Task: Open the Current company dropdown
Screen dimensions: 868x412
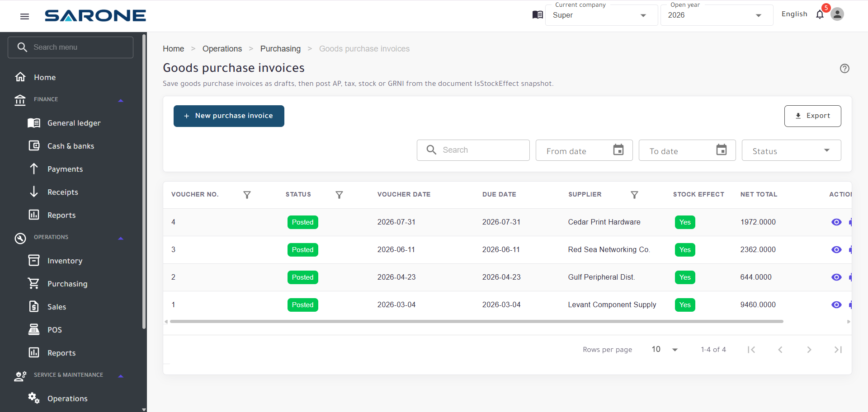Action: (x=601, y=15)
